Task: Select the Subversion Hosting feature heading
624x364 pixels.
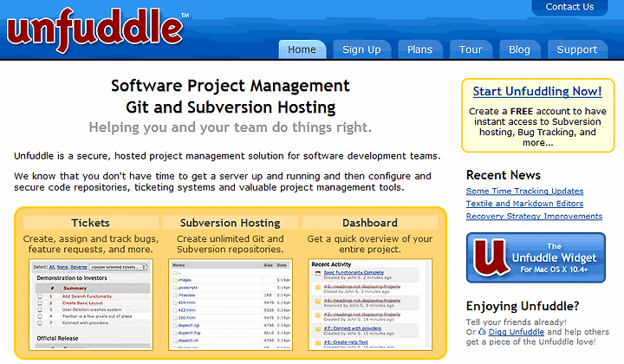Action: [x=230, y=223]
